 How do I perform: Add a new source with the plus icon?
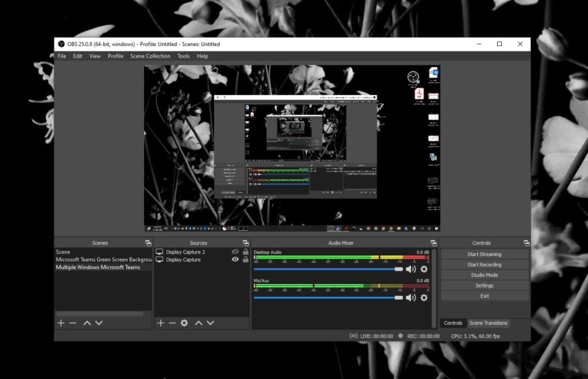(161, 323)
